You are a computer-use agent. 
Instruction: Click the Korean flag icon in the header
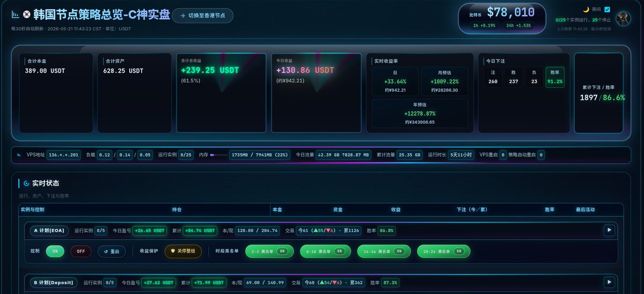[x=26, y=15]
